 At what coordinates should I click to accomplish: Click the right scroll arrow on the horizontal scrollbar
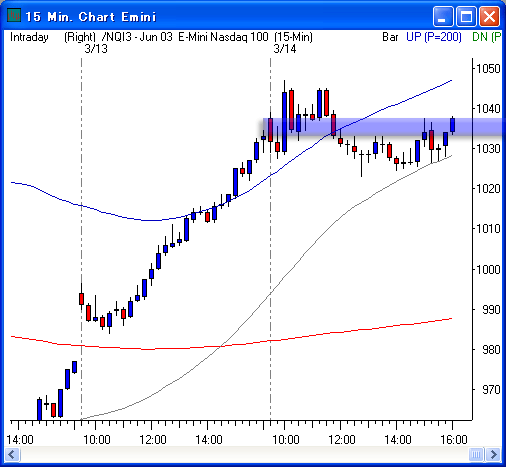coord(493,454)
